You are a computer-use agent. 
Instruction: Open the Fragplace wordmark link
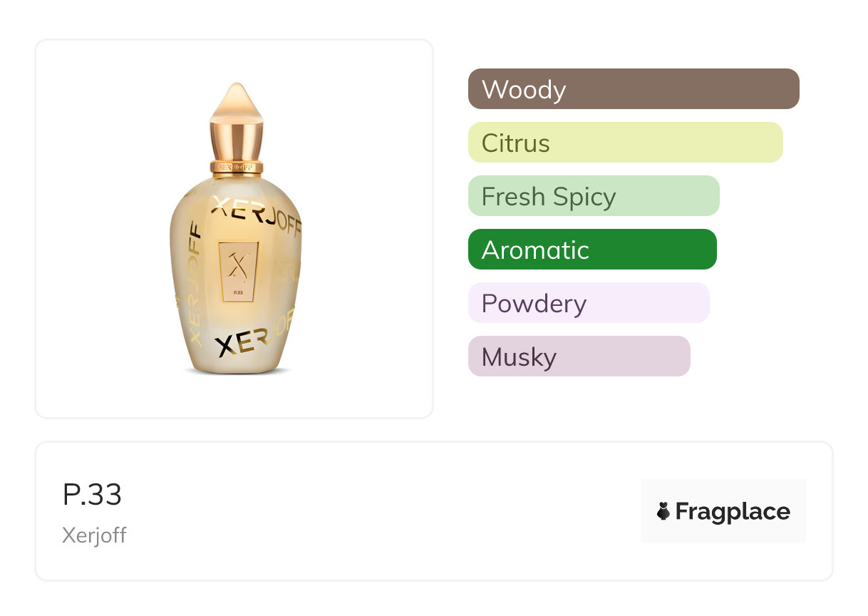(x=733, y=511)
